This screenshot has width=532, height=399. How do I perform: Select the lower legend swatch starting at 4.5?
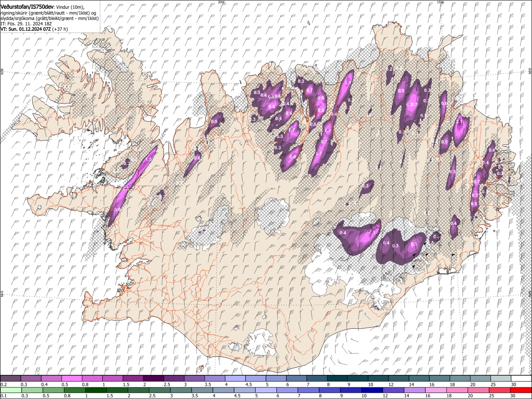tap(244, 390)
